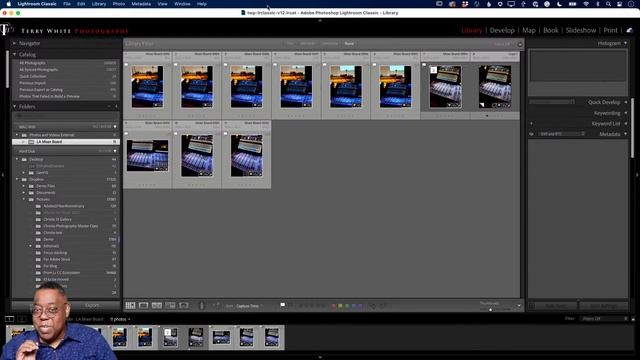Open the Quick Develop saved preset dropdown
This screenshot has width=640, height=360.
(552, 102)
